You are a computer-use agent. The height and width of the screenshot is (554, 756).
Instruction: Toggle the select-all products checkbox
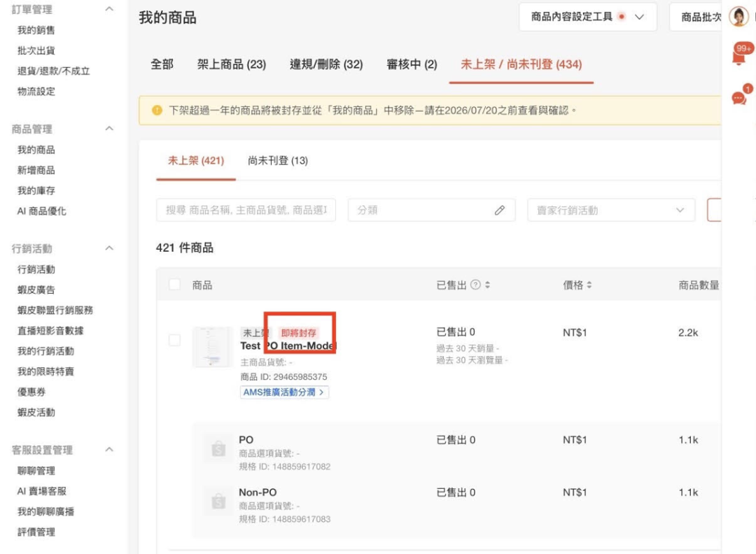pos(174,285)
